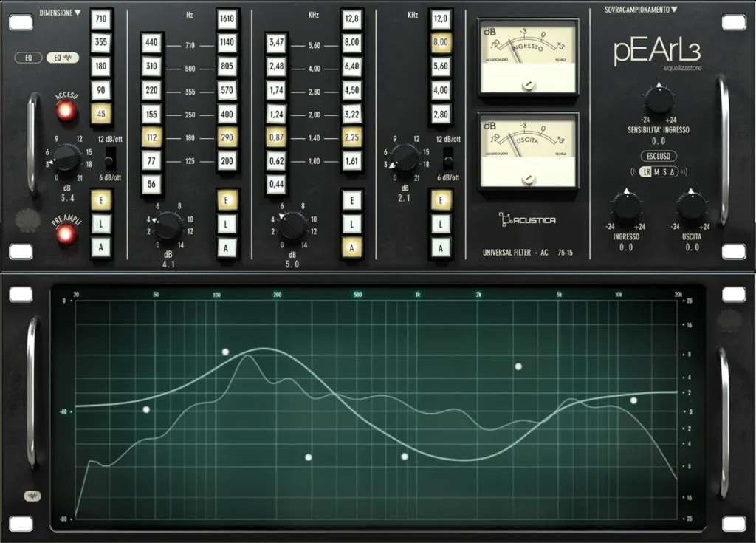Toggle the ACCESO power light
The image size is (756, 543).
[x=66, y=111]
